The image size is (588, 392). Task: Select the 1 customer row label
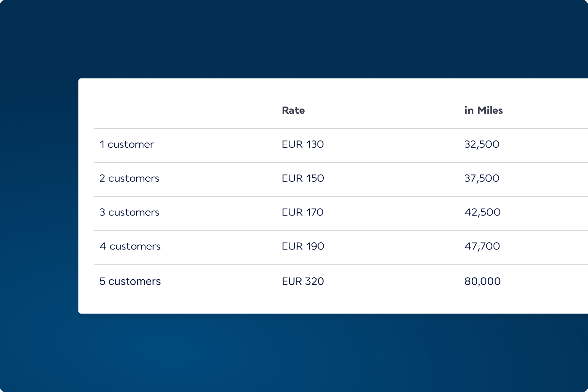[x=126, y=144]
